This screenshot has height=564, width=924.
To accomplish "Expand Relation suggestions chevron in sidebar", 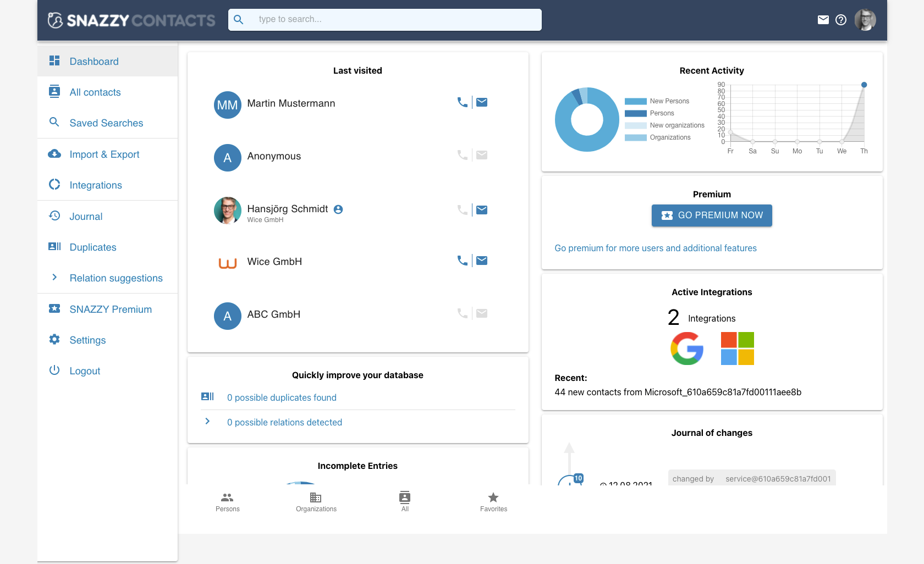I will 54,278.
